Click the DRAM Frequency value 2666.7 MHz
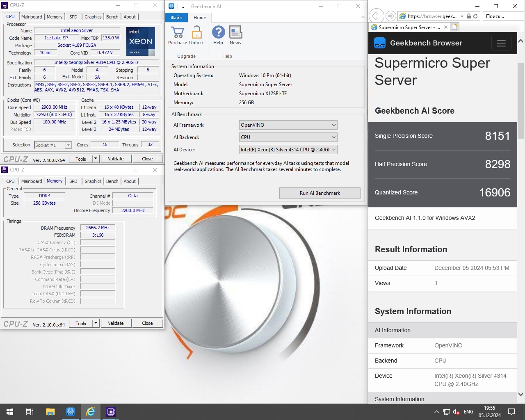 98,228
